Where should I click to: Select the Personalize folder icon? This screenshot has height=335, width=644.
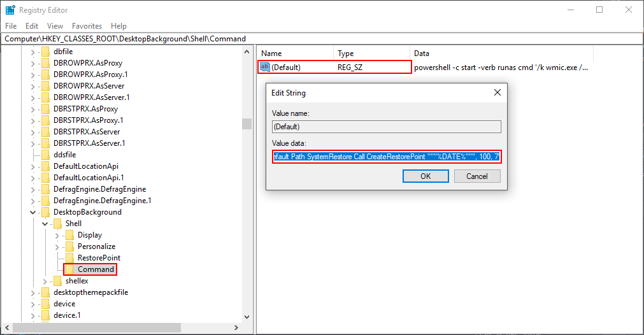70,246
